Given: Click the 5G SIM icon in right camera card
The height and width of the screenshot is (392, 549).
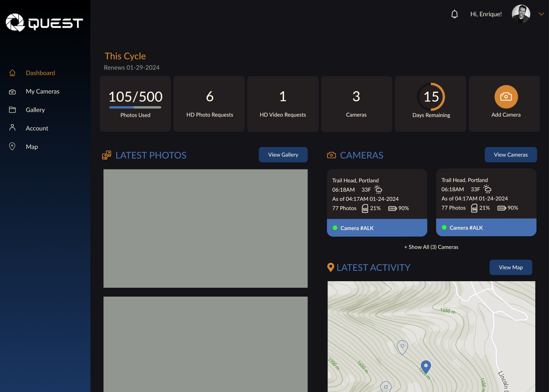Looking at the screenshot, I should [474, 208].
